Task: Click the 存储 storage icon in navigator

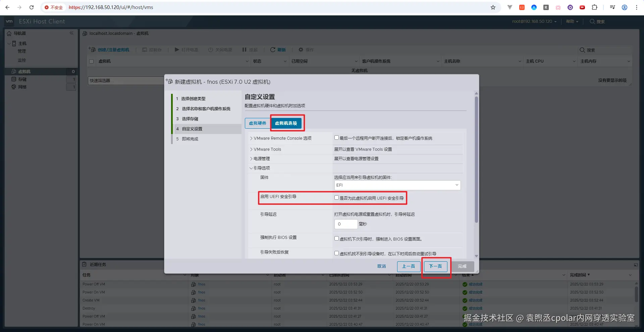Action: coord(14,79)
